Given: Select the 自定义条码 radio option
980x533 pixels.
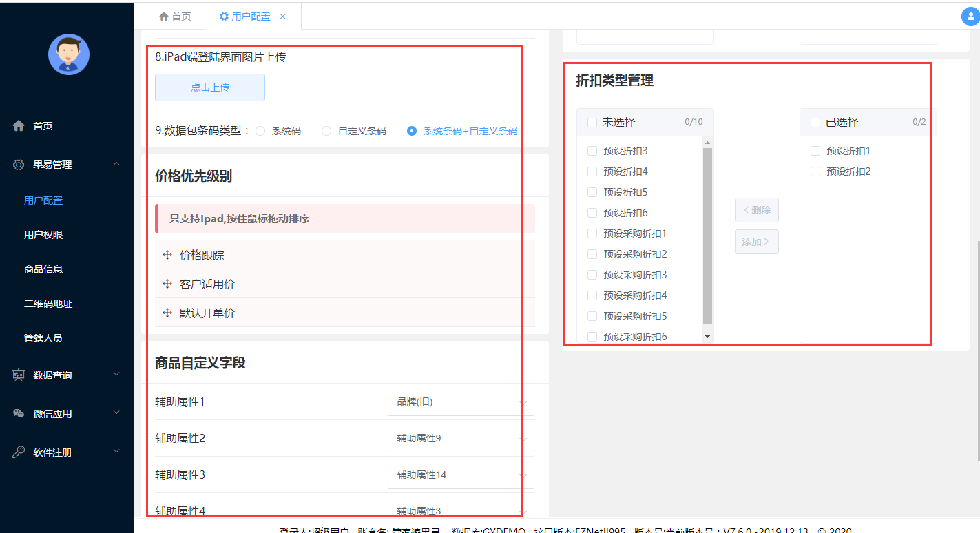Looking at the screenshot, I should [x=326, y=131].
